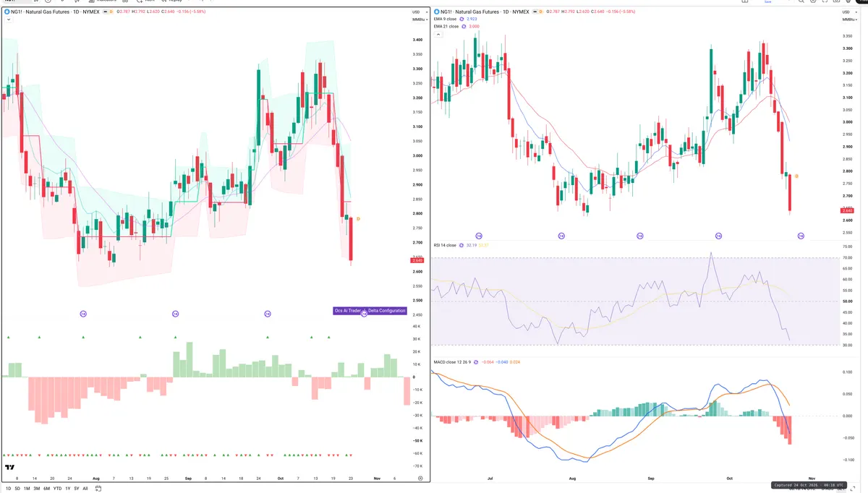Screen dimensions: 868x493
Task: Click the -50 K level on delta histogram axis
Action: point(418,440)
